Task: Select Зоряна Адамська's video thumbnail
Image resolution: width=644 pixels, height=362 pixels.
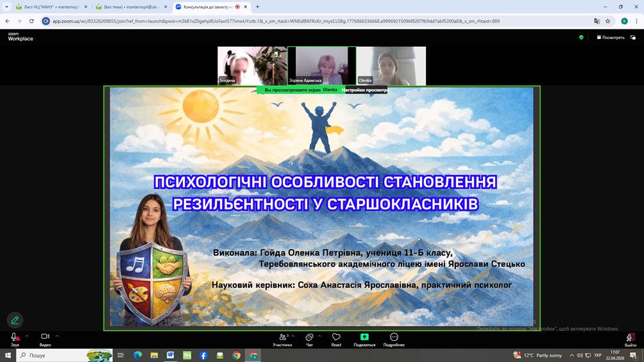Action: [321, 65]
